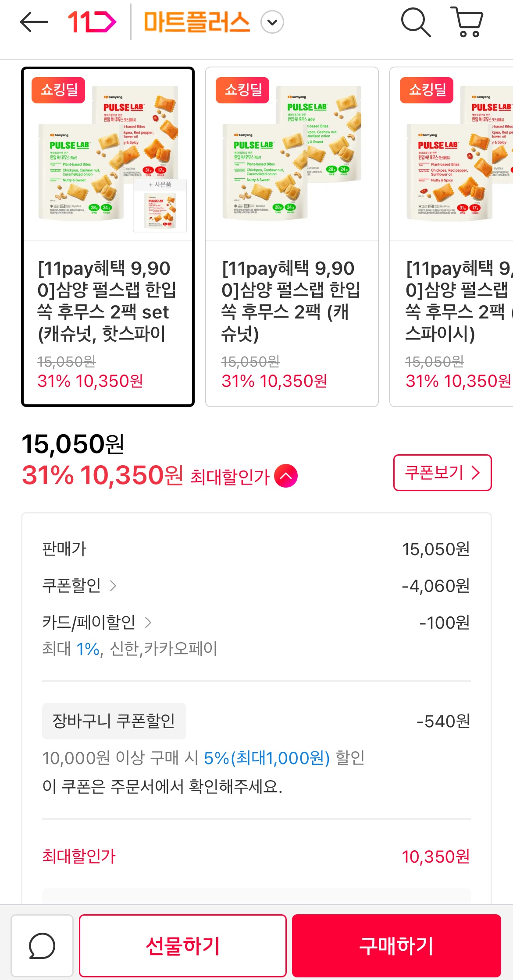
Task: Expand the 마트플러스 dropdown arrow
Action: [272, 22]
